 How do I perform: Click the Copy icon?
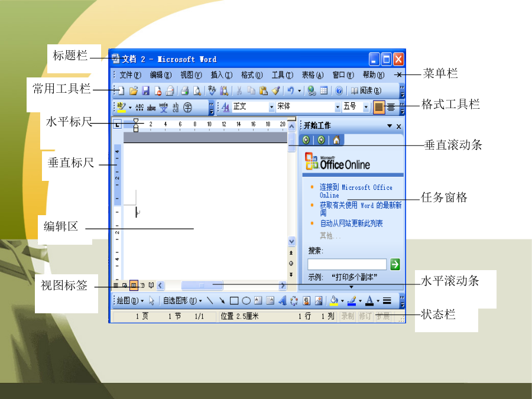point(251,90)
